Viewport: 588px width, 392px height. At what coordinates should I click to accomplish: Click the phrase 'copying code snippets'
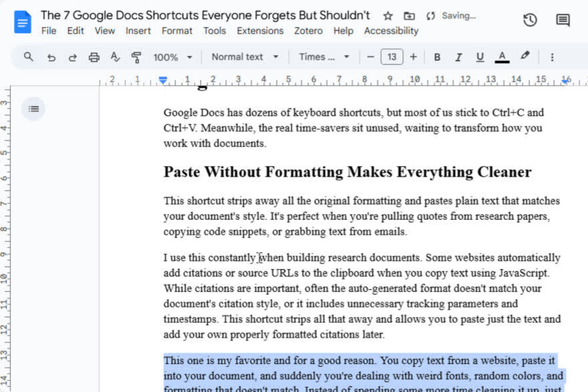[x=215, y=232]
